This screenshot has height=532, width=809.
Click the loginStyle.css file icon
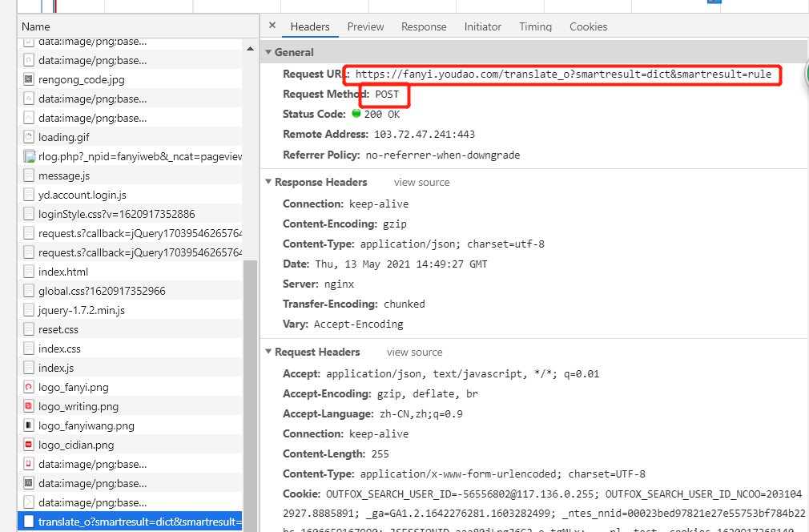tap(29, 214)
